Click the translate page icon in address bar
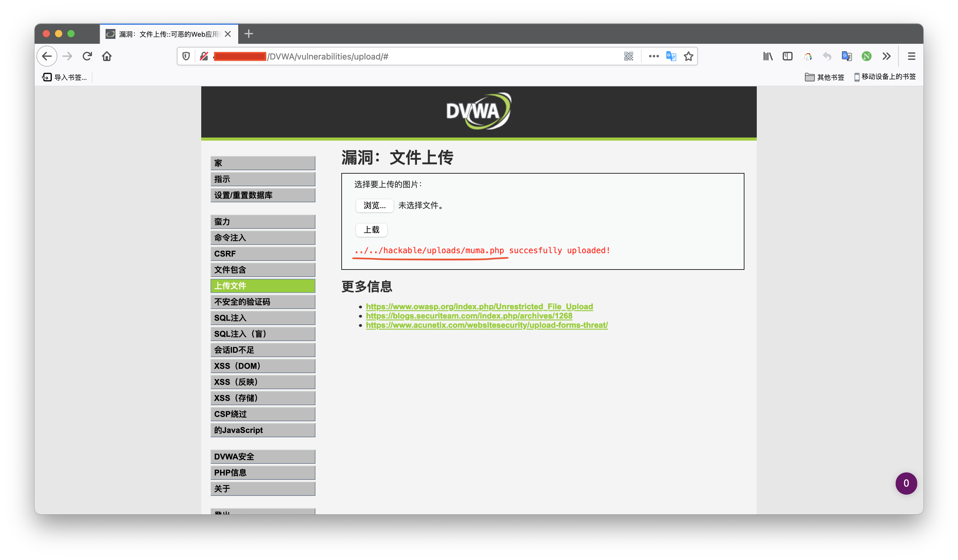 click(x=671, y=56)
